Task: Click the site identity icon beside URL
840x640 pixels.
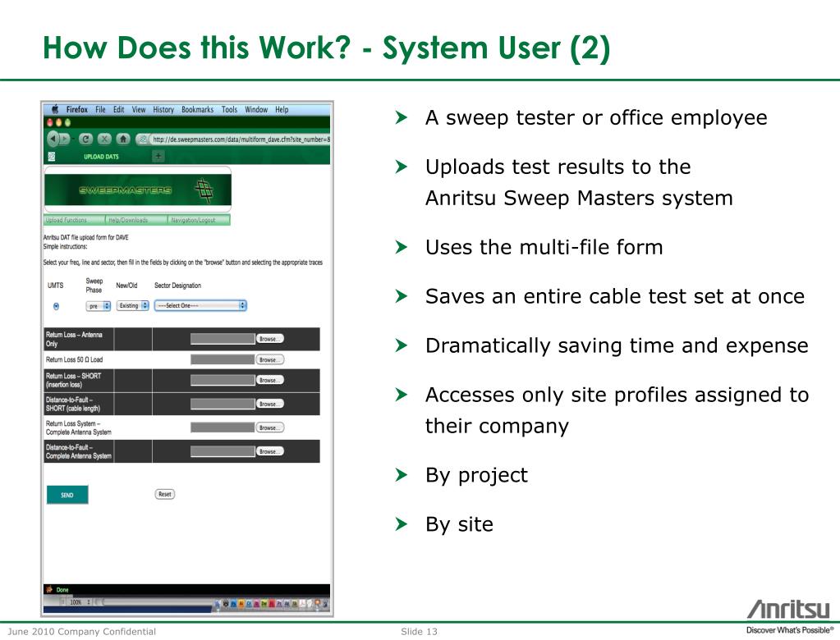Action: [143, 139]
